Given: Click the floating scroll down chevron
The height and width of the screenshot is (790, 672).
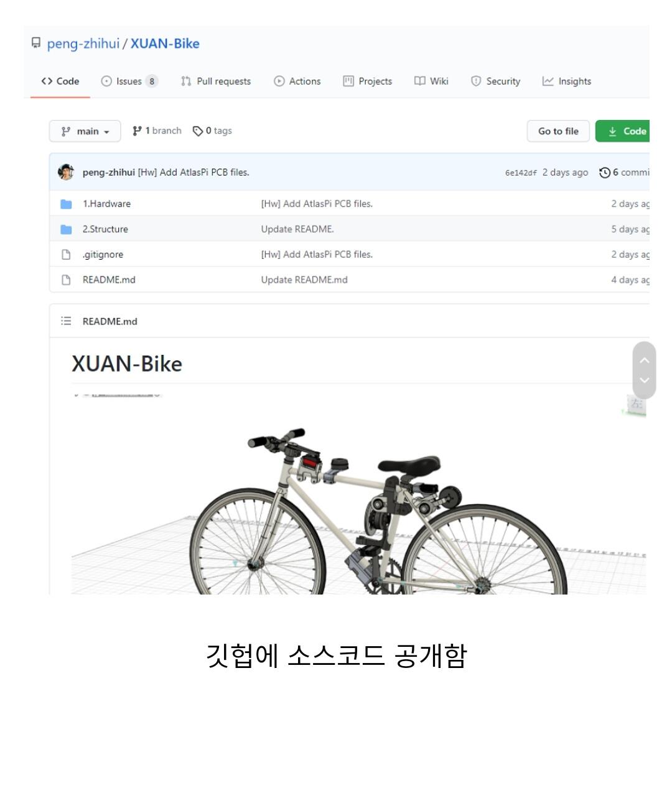Looking at the screenshot, I should point(645,380).
